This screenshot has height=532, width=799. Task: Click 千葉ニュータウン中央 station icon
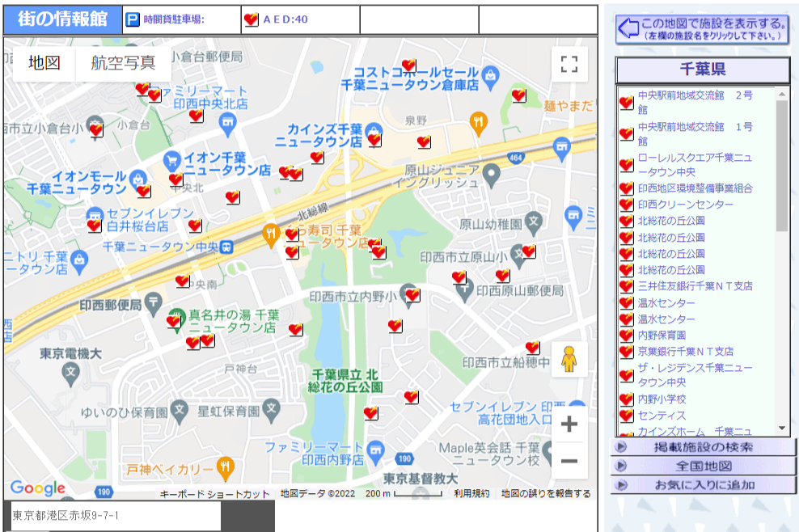click(226, 247)
